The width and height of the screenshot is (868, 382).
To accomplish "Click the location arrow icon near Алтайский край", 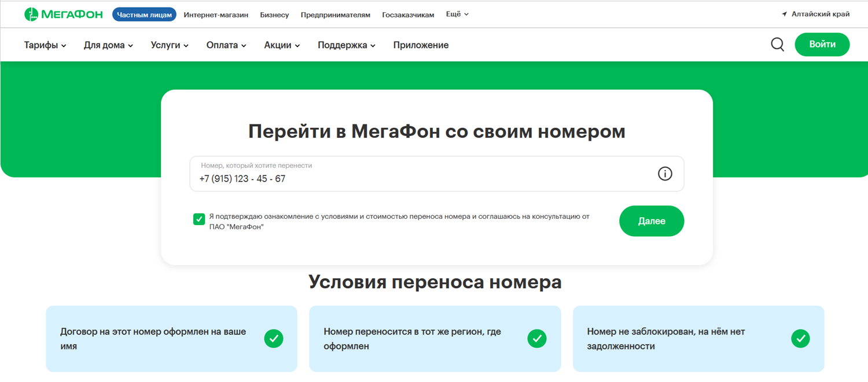I will (785, 14).
